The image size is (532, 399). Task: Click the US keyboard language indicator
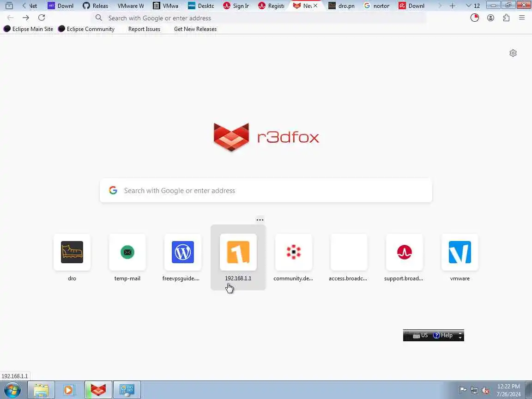(x=421, y=335)
